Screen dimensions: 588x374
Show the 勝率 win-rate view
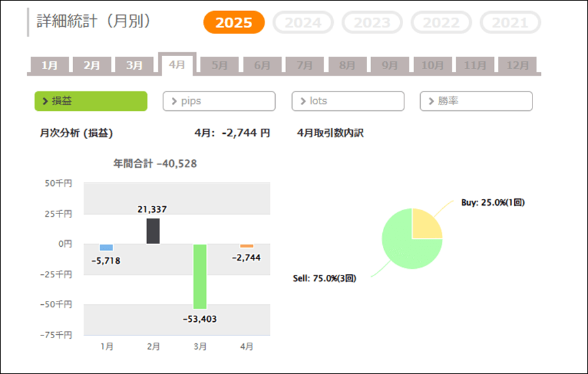pyautogui.click(x=476, y=101)
